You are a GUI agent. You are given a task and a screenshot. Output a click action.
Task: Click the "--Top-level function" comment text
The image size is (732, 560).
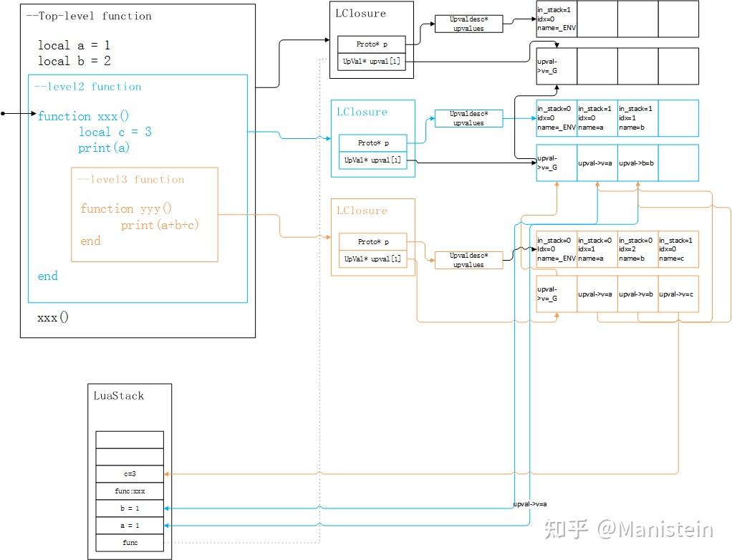[89, 16]
